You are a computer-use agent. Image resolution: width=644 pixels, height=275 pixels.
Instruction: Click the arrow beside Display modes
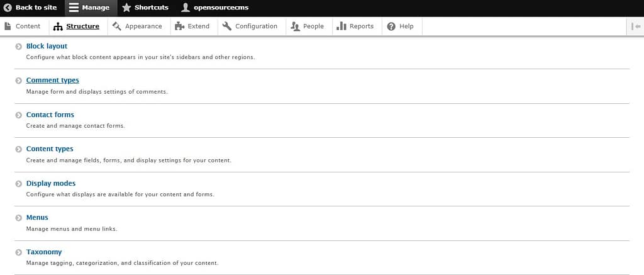(x=19, y=184)
